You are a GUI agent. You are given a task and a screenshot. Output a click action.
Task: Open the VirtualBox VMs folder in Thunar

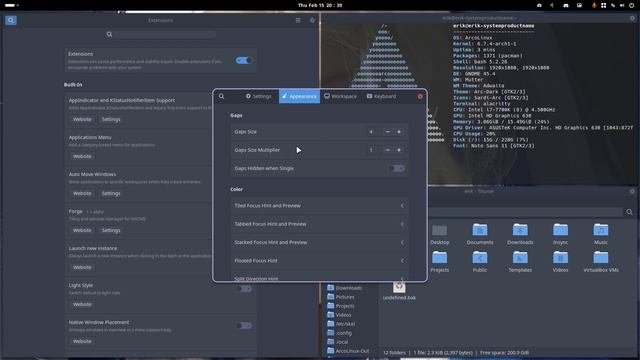pyautogui.click(x=601, y=262)
